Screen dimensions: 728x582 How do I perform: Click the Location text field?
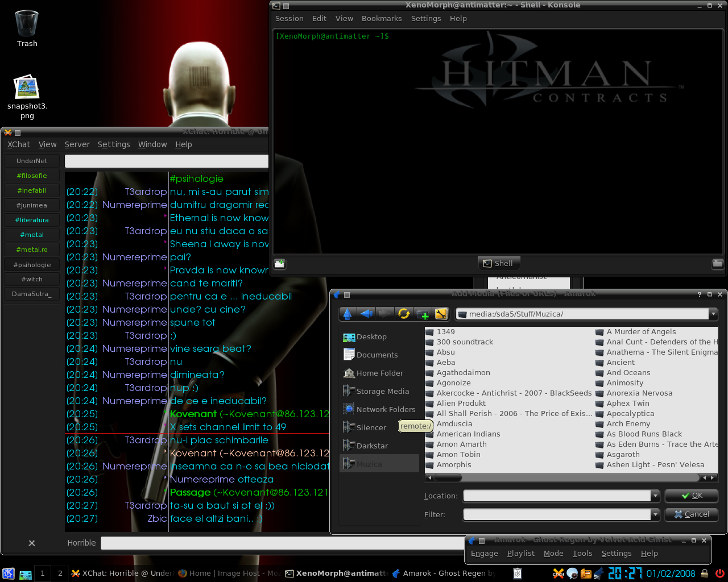pos(557,496)
